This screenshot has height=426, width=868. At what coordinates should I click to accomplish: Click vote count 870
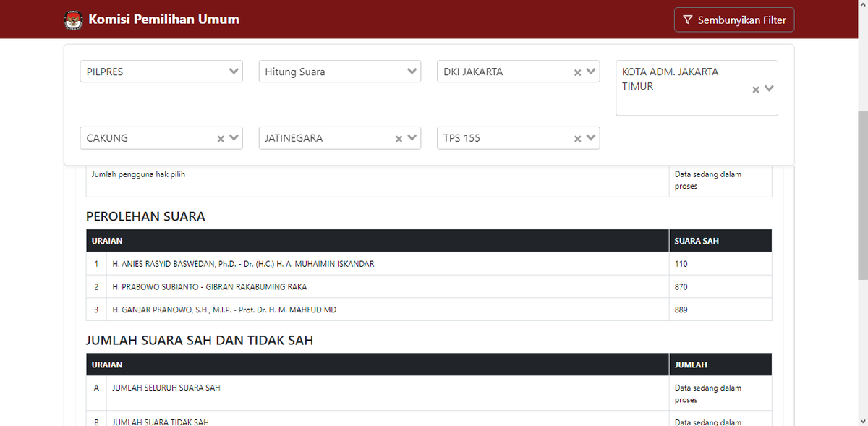681,287
